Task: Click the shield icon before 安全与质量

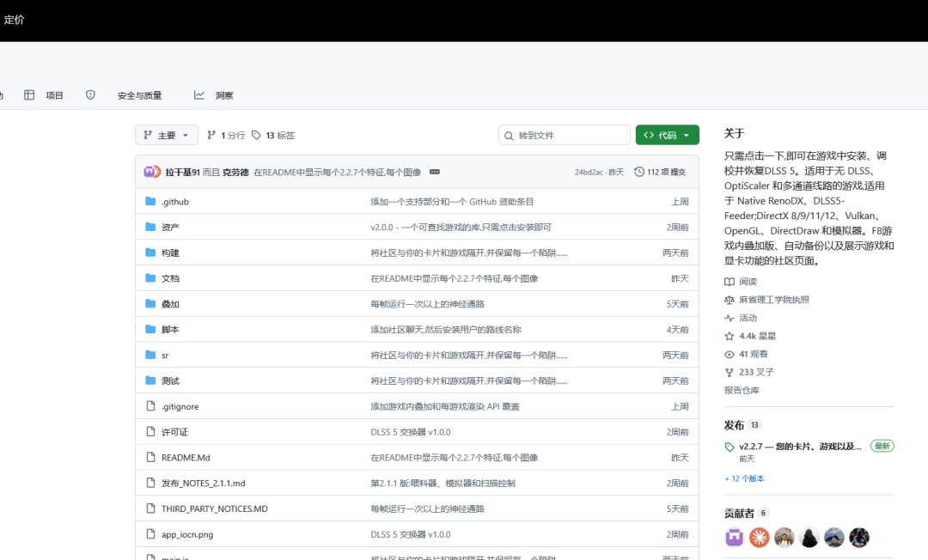Action: point(90,94)
